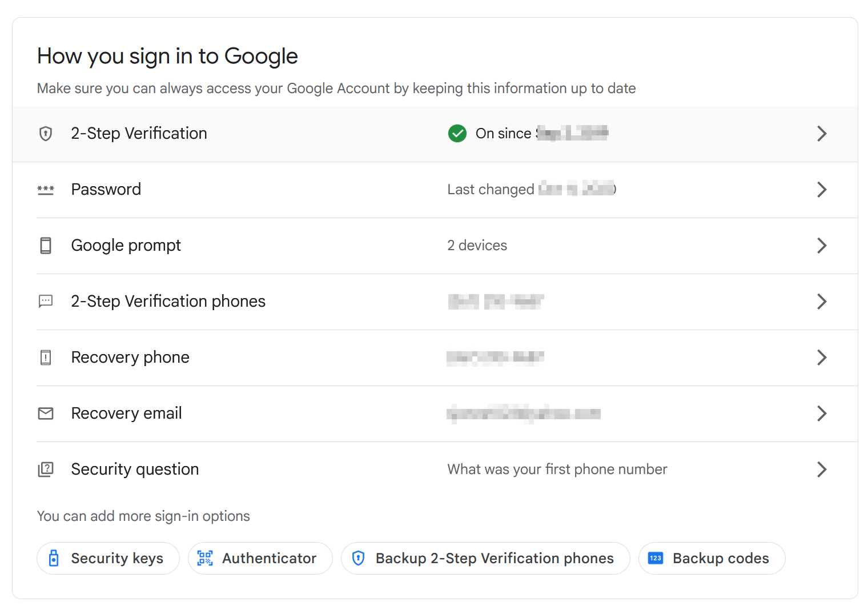Click the shield icon beside 2-Step Verification
The width and height of the screenshot is (868, 606).
[x=46, y=134]
